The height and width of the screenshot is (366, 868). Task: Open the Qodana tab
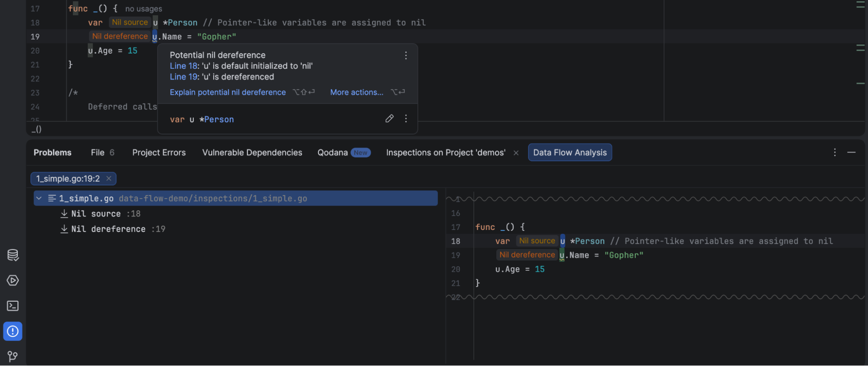333,153
